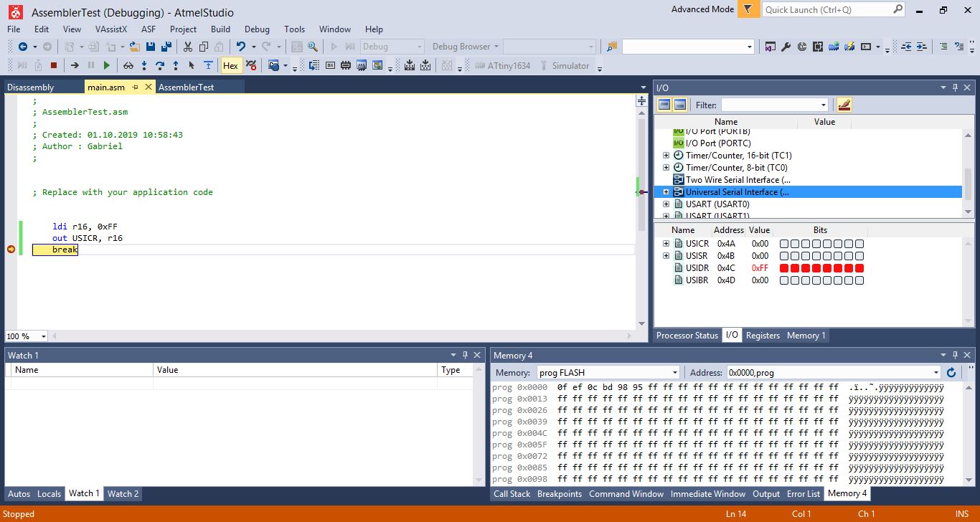Toggle the lowest red bit of USIDR
The width and height of the screenshot is (980, 522).
coord(859,268)
